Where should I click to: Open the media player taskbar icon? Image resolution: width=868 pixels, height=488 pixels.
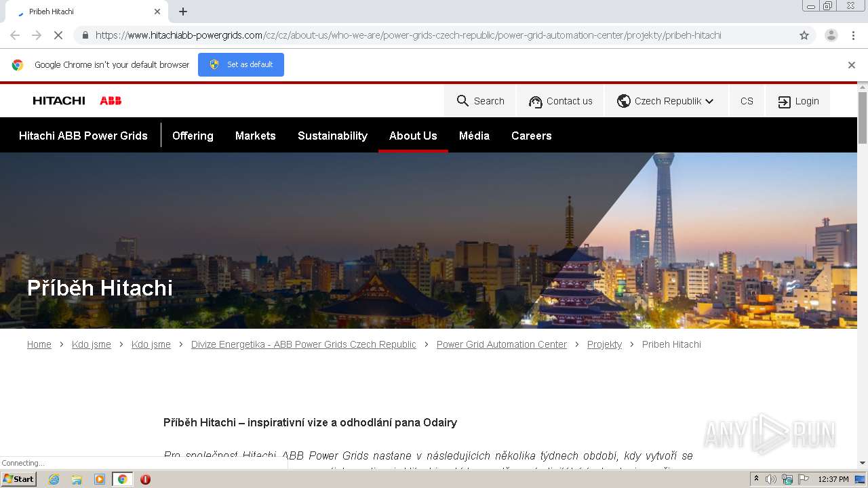click(x=100, y=479)
